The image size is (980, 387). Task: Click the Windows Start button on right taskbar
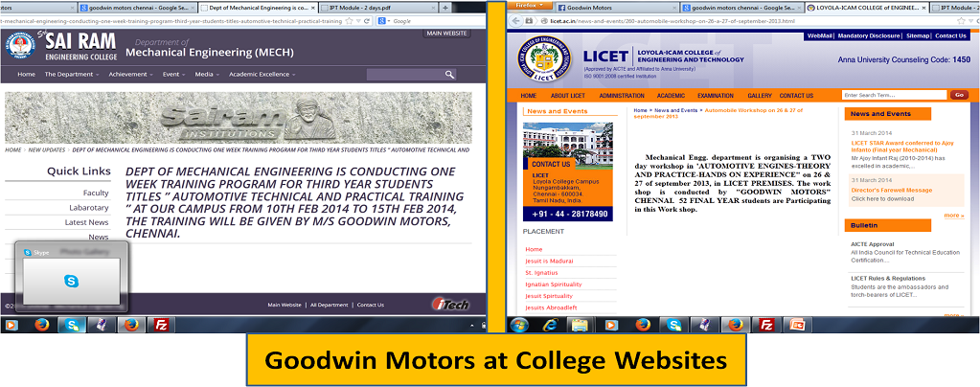click(518, 325)
